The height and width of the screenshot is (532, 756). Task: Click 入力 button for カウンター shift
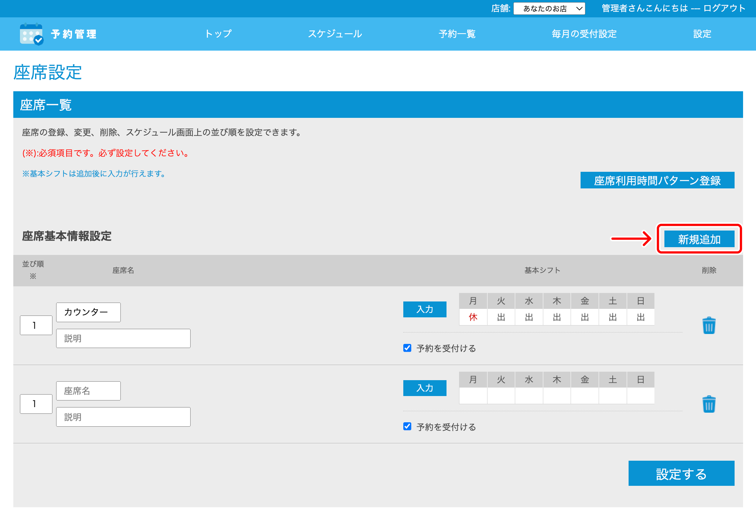tap(425, 309)
